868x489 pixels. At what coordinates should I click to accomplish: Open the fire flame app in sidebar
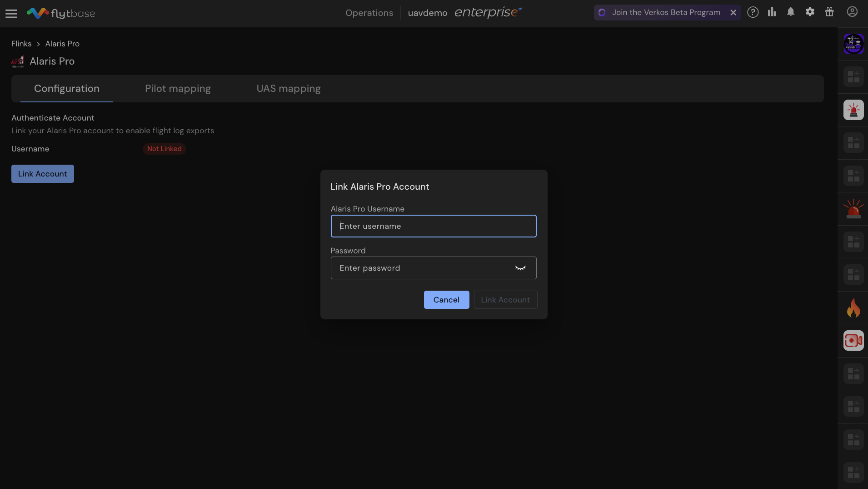(x=853, y=308)
